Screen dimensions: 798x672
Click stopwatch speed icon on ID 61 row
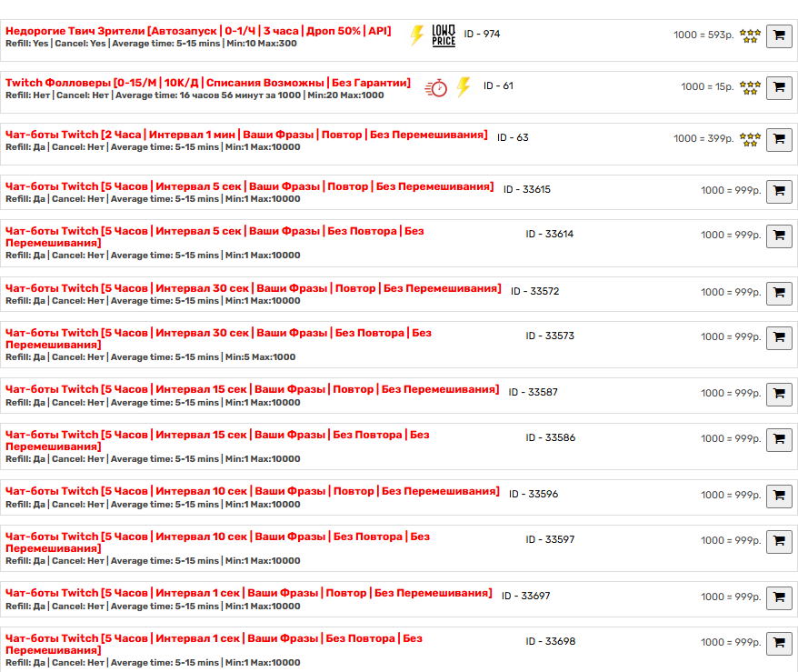click(x=436, y=88)
